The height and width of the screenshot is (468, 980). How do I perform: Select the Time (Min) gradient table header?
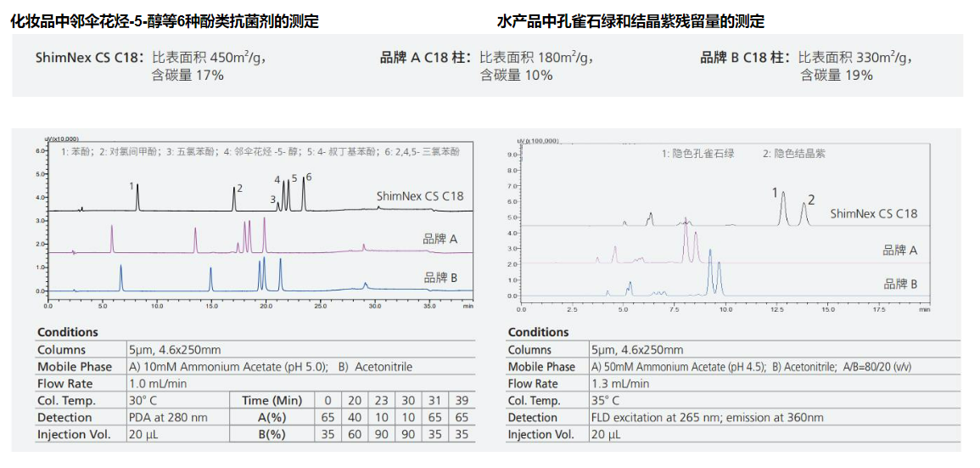click(x=272, y=401)
